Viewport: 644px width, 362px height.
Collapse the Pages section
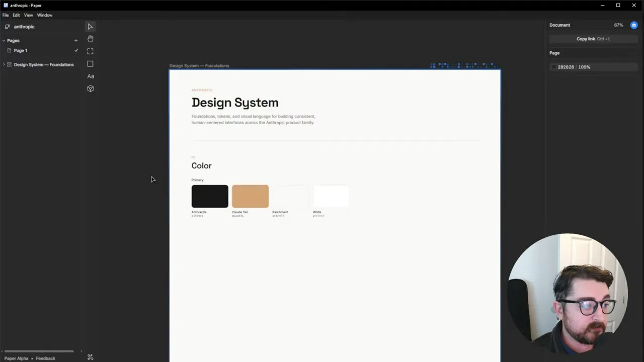coord(4,40)
